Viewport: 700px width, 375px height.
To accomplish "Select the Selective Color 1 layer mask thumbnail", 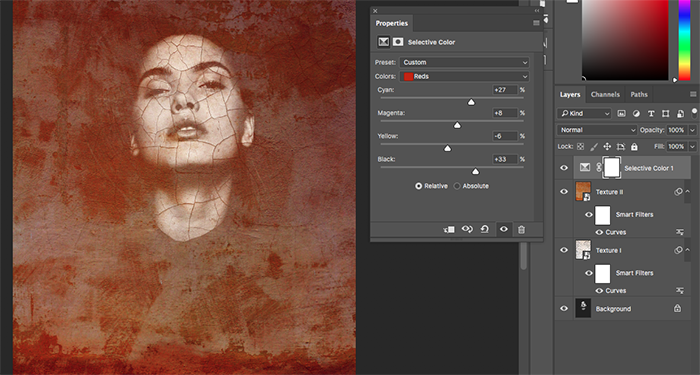I will 612,168.
